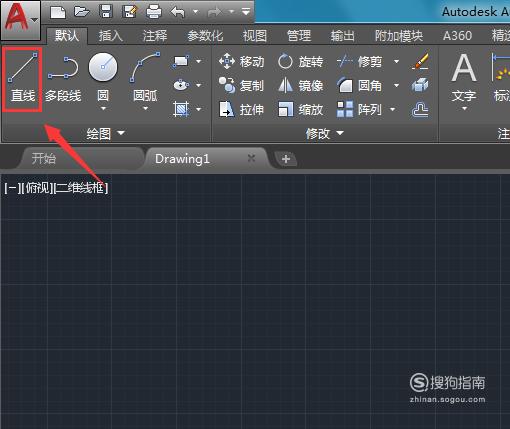The image size is (510, 429).
Task: Click the [-] viewport controls label
Action: pyautogui.click(x=12, y=188)
